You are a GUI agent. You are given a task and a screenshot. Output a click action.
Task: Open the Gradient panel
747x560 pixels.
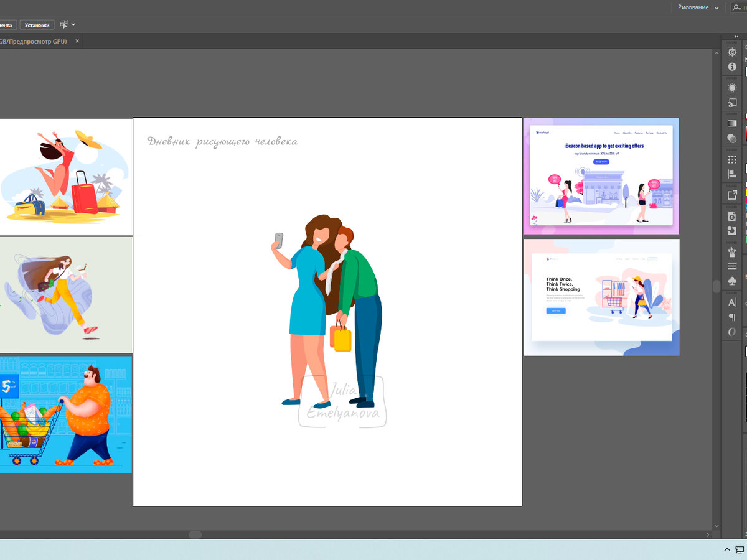tap(732, 123)
